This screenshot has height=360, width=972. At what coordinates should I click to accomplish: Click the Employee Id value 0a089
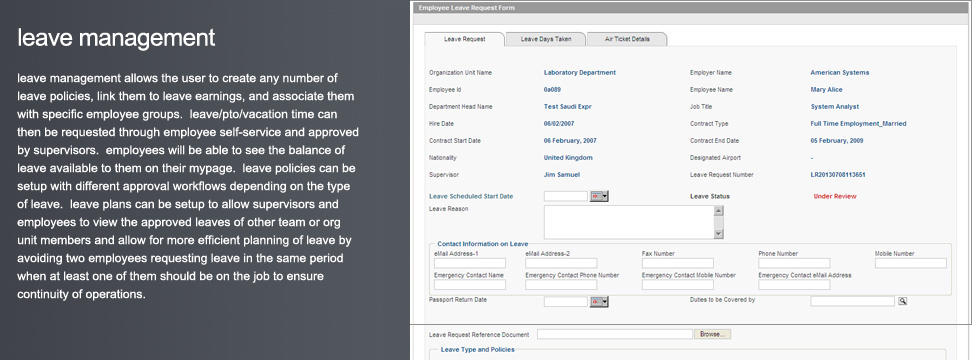pos(552,90)
